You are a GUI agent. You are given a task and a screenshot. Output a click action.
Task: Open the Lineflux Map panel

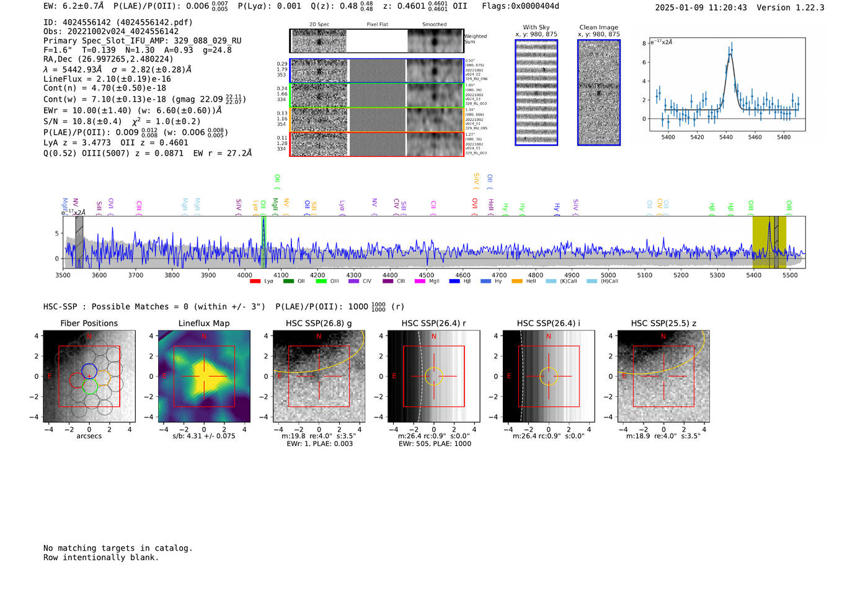[204, 376]
